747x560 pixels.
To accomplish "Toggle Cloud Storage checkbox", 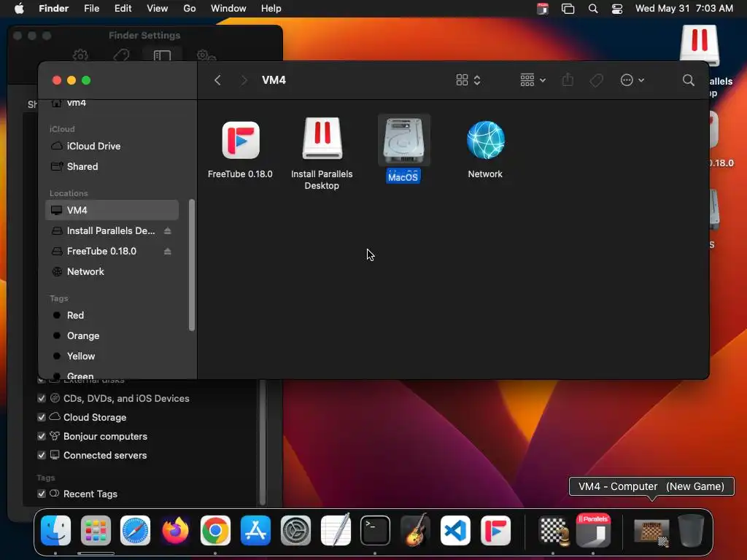I will pos(42,418).
